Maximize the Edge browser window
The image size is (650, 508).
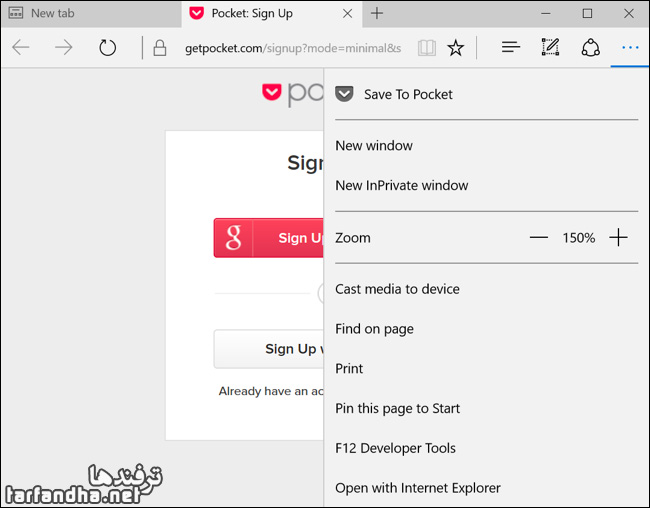coord(587,14)
